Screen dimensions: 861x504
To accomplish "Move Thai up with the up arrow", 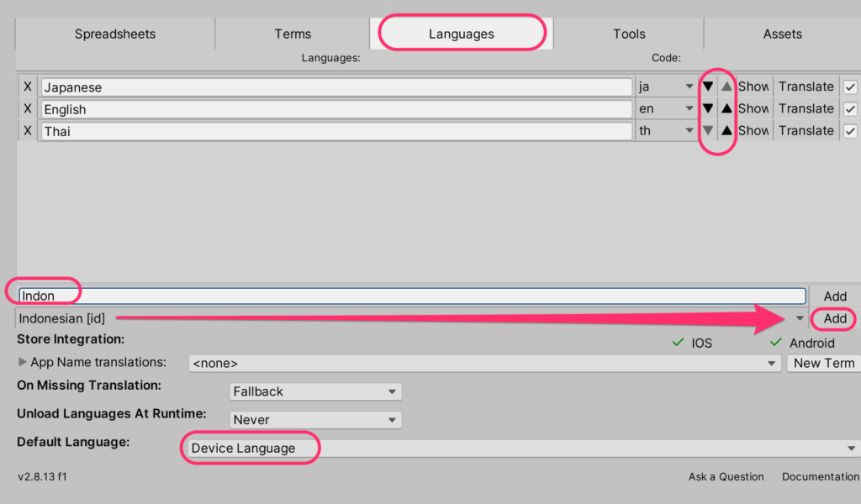I will point(727,130).
